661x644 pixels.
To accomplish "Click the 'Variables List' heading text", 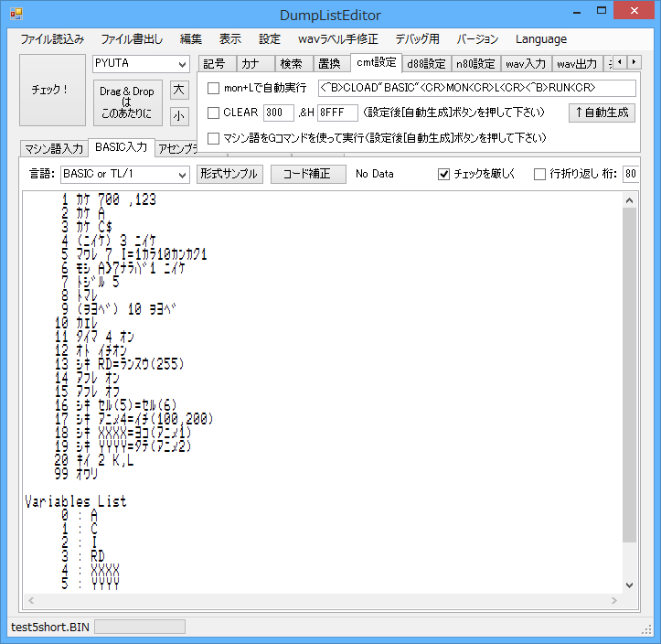I will [76, 501].
